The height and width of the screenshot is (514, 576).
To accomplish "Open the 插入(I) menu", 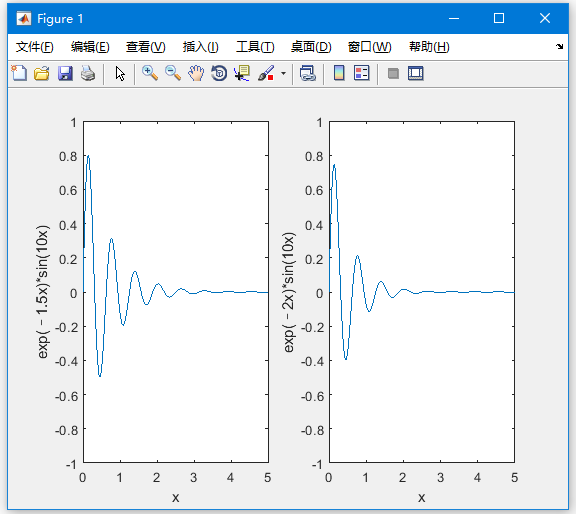I will pyautogui.click(x=201, y=47).
